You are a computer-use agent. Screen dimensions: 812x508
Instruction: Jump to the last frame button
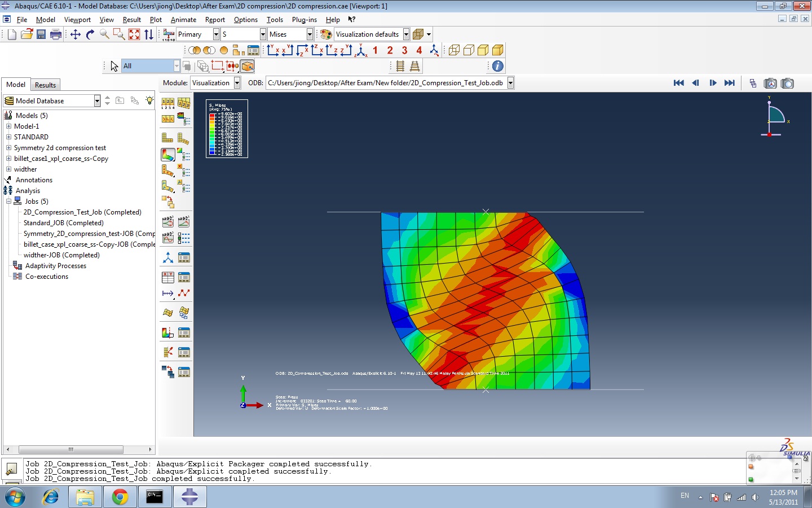pyautogui.click(x=730, y=83)
